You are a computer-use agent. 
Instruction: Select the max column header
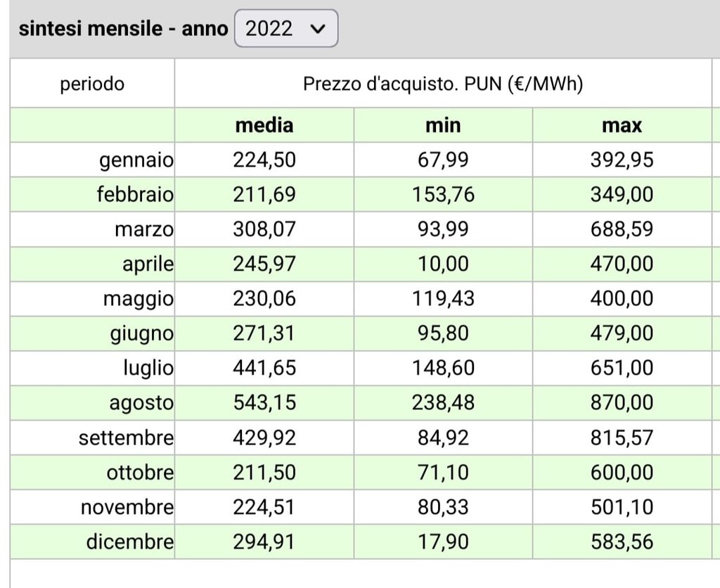[622, 125]
